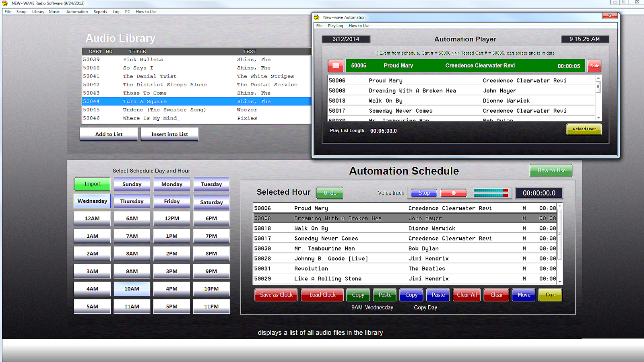Image resolution: width=644 pixels, height=362 pixels.
Task: Click green How to Use button
Action: click(x=551, y=171)
